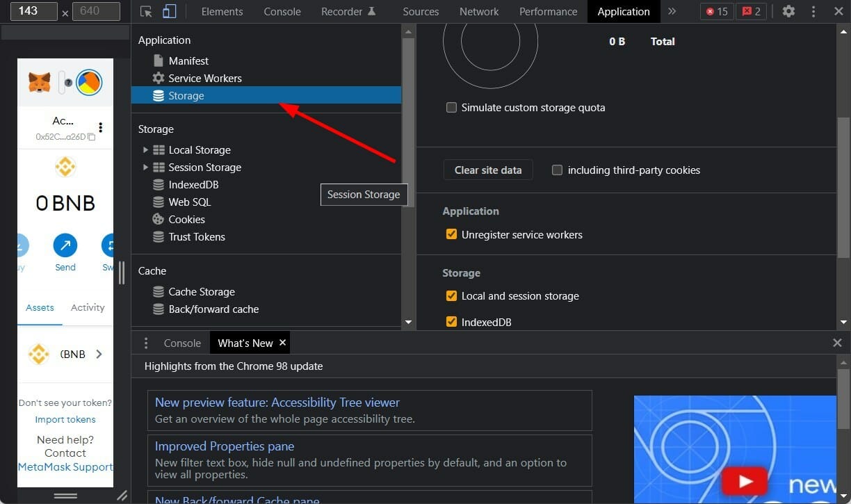Screen dimensions: 851x504
Task: Click the Send icon in MetaMask
Action: point(65,245)
